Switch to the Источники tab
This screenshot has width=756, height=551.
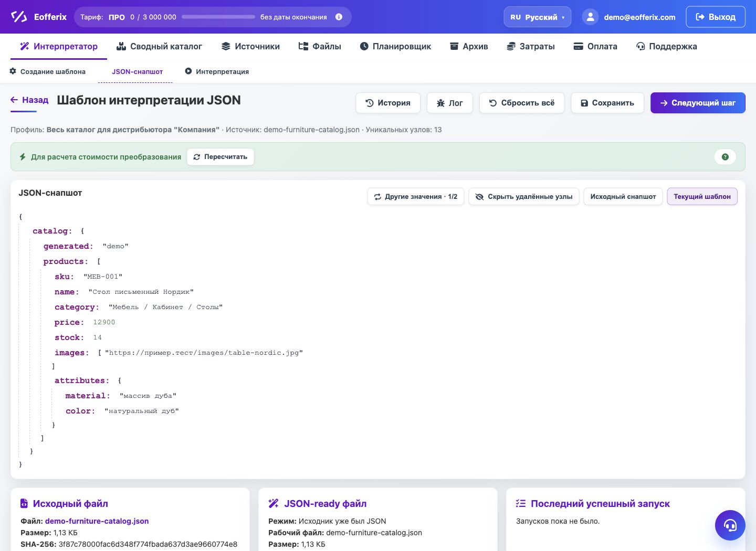(250, 46)
